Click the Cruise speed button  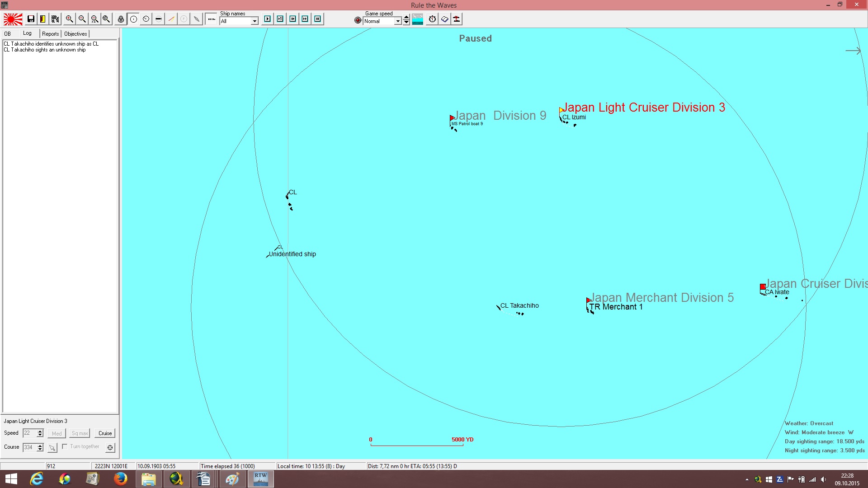pos(105,433)
